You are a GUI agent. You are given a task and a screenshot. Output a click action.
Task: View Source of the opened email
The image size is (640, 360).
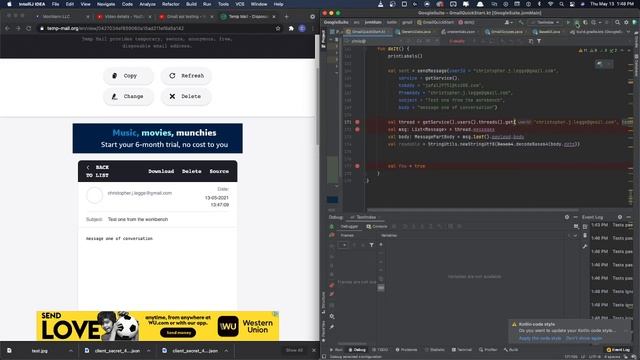click(219, 171)
